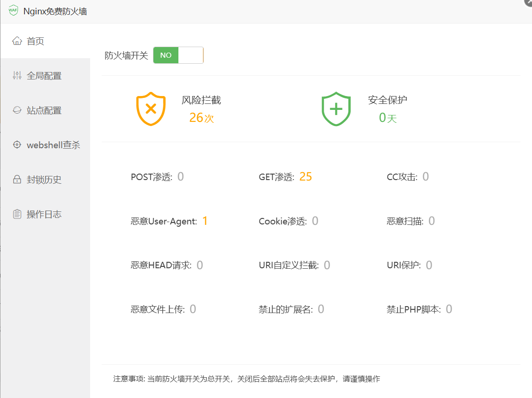Click the sliders icon for 全局配置
The image size is (532, 398).
17,76
